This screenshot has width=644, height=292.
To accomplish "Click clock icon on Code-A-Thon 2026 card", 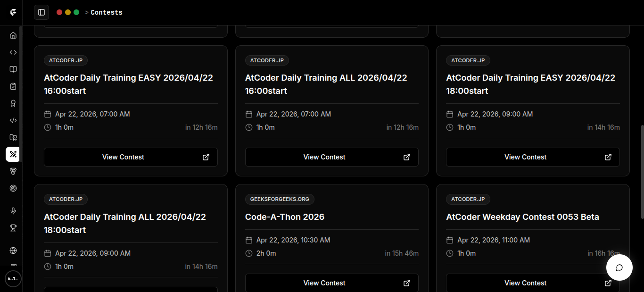I will click(x=249, y=253).
